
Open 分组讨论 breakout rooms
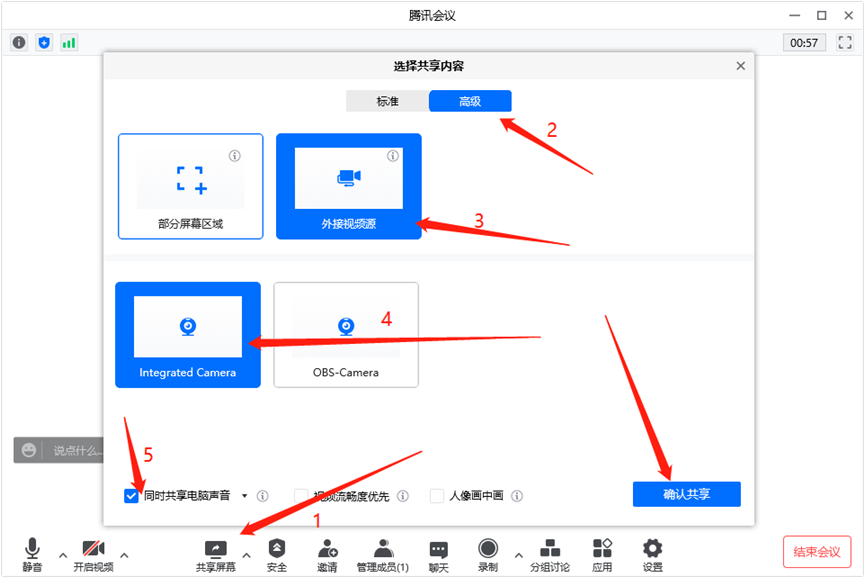coord(549,555)
